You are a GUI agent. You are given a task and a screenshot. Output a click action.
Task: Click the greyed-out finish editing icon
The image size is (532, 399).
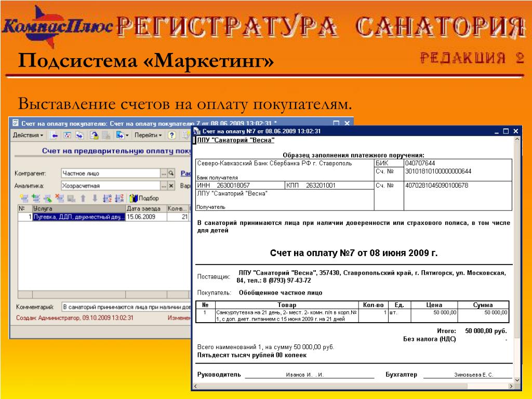71,198
